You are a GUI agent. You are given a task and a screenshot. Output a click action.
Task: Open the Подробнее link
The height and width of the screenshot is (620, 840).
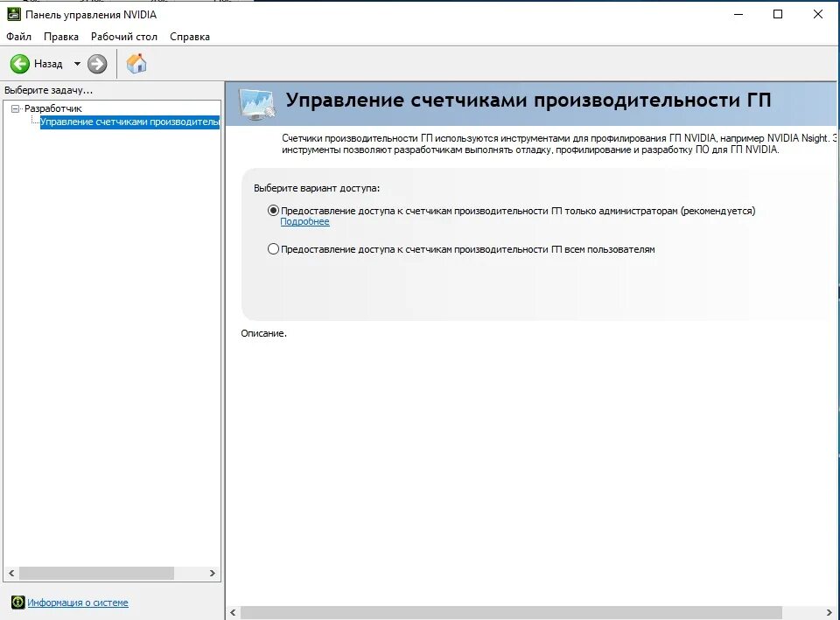pos(304,221)
